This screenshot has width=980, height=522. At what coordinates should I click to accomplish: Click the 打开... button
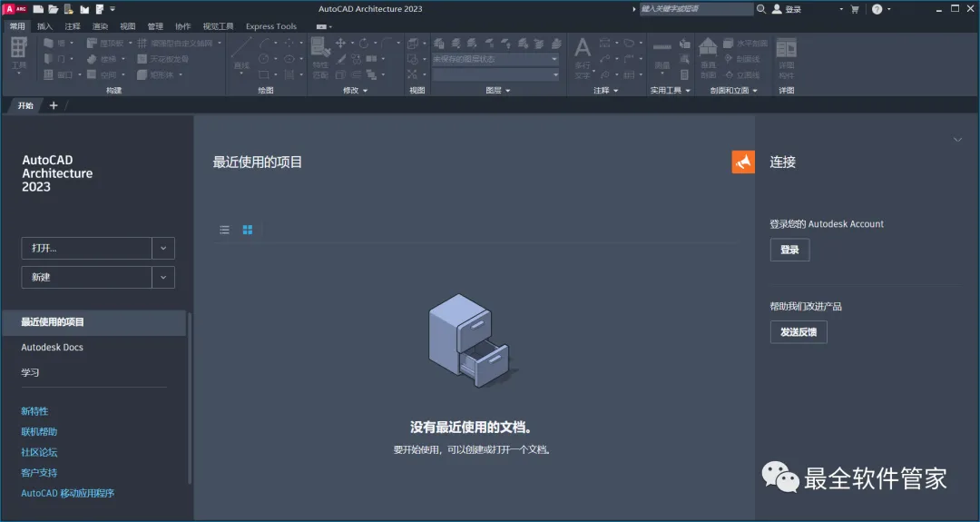(87, 248)
